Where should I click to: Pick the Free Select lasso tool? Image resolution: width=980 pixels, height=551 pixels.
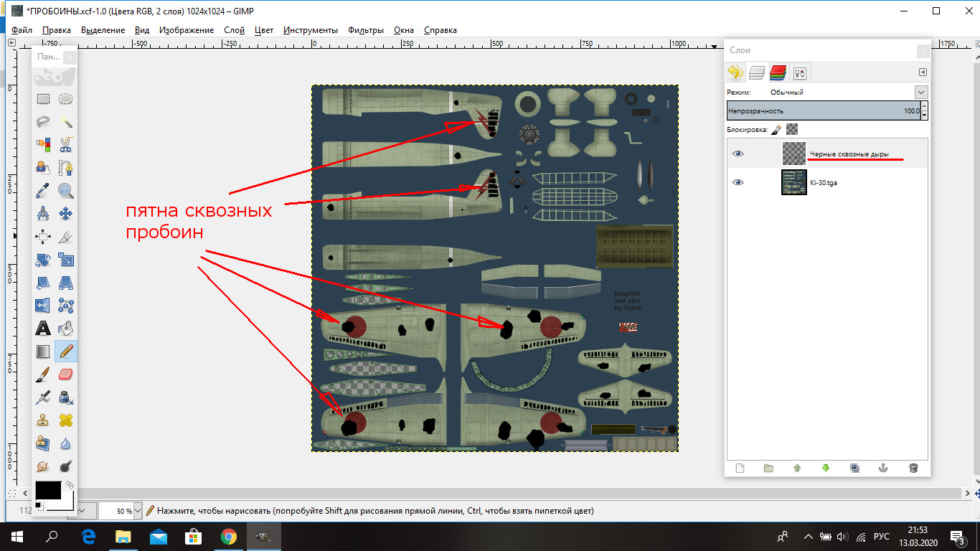click(43, 122)
